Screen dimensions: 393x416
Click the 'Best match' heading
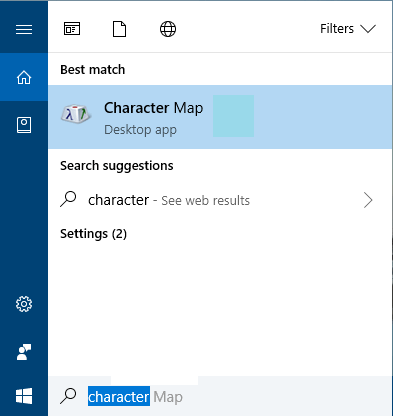click(x=93, y=70)
